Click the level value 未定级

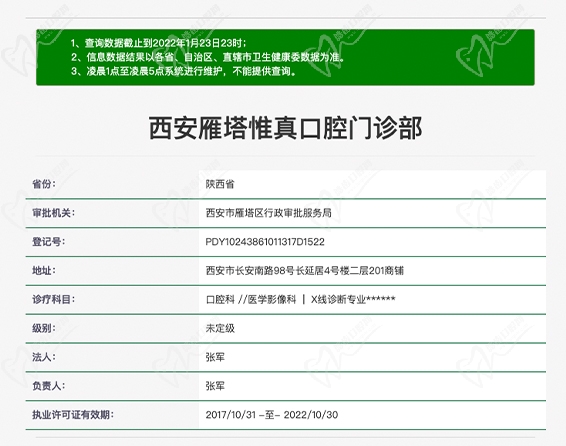[220, 328]
